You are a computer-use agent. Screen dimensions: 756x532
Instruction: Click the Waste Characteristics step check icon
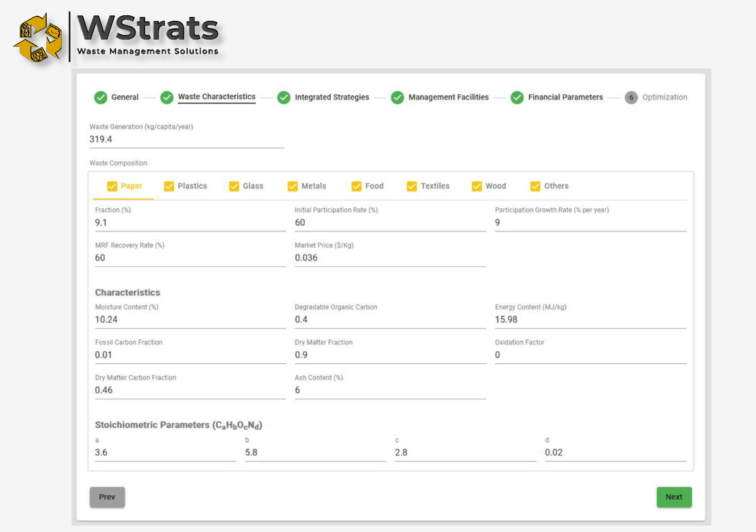pyautogui.click(x=167, y=97)
